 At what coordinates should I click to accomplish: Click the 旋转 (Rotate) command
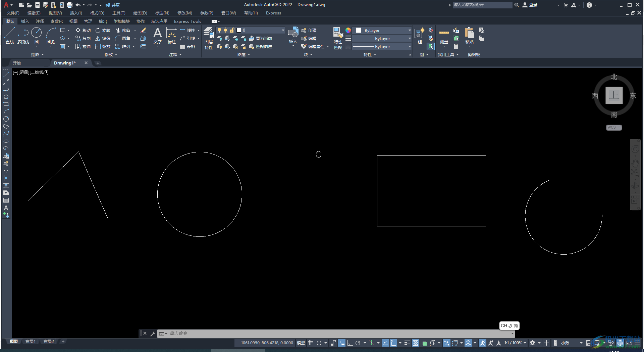(x=103, y=30)
